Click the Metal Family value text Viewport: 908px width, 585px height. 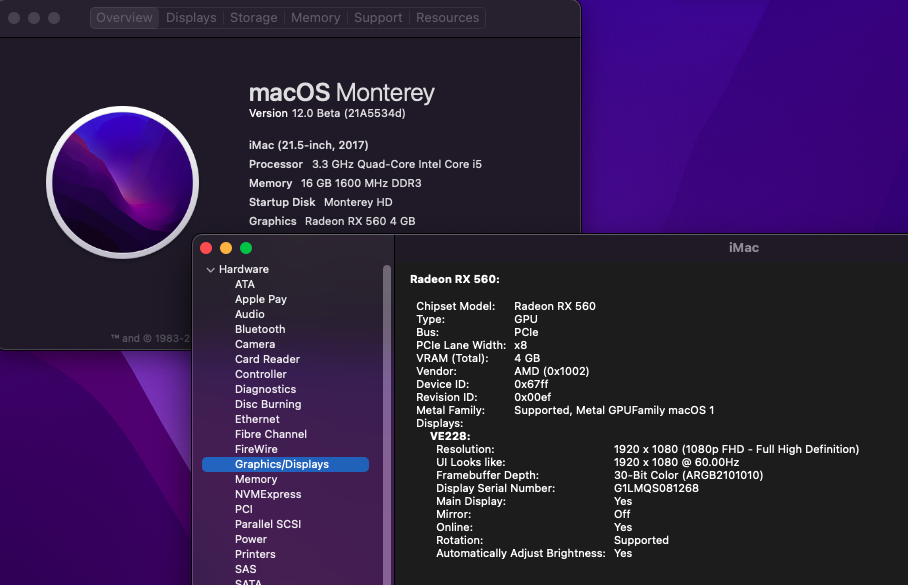pyautogui.click(x=614, y=411)
